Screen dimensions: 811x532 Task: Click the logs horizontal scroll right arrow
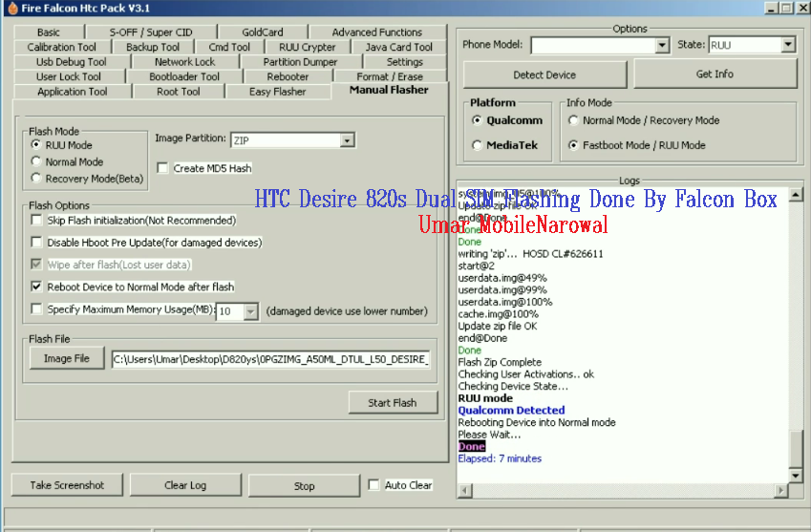[x=781, y=490]
